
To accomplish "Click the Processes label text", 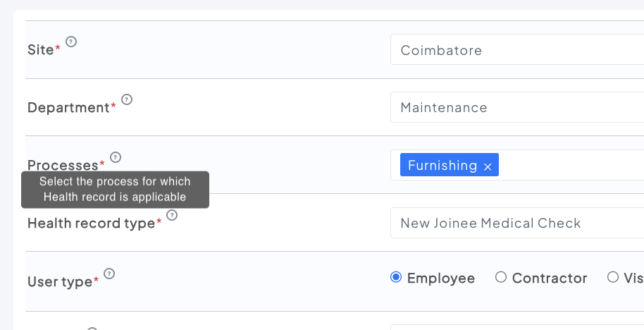I will [62, 165].
